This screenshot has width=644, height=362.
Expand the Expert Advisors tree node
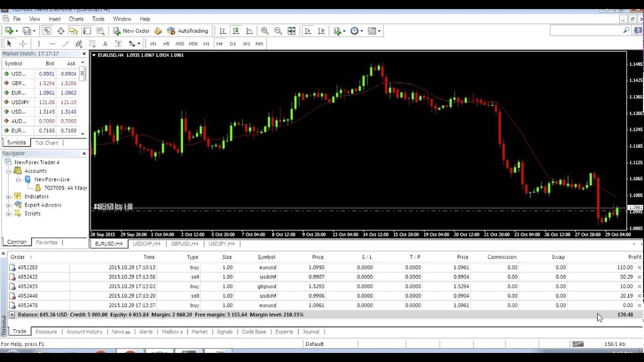8,205
